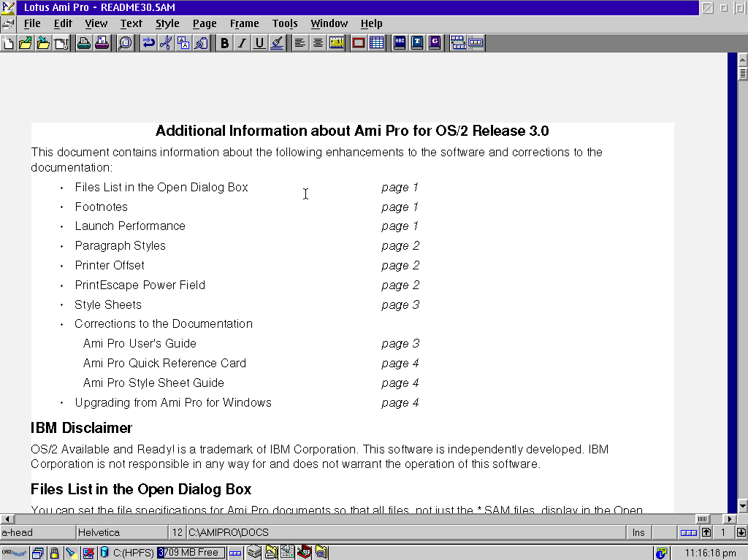Open the File menu
The image size is (748, 560).
[32, 23]
